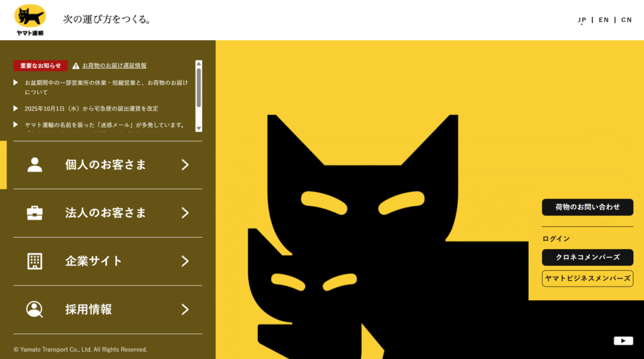
Task: Click the red 重要なお知らせ label
Action: click(40, 66)
